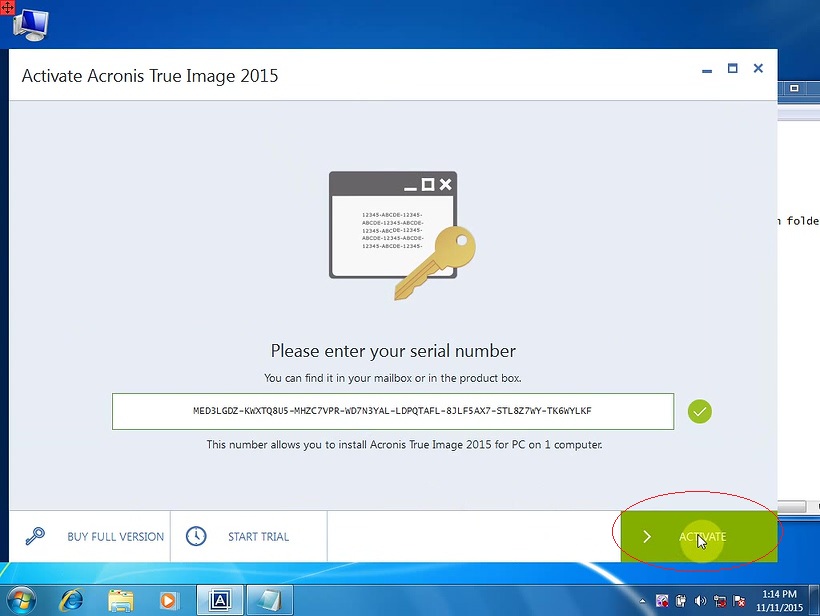This screenshot has height=616, width=820.
Task: Click the power plug tray icon
Action: pos(681,601)
